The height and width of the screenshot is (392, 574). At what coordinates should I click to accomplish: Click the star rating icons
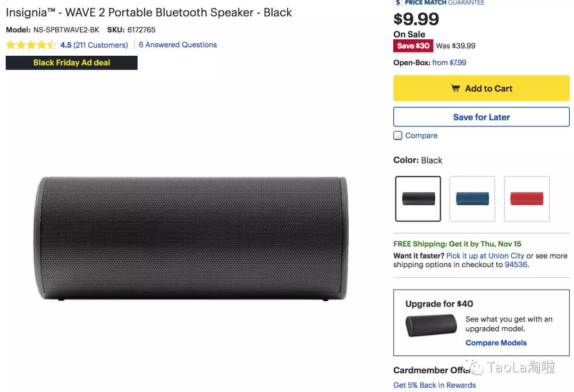tap(31, 45)
